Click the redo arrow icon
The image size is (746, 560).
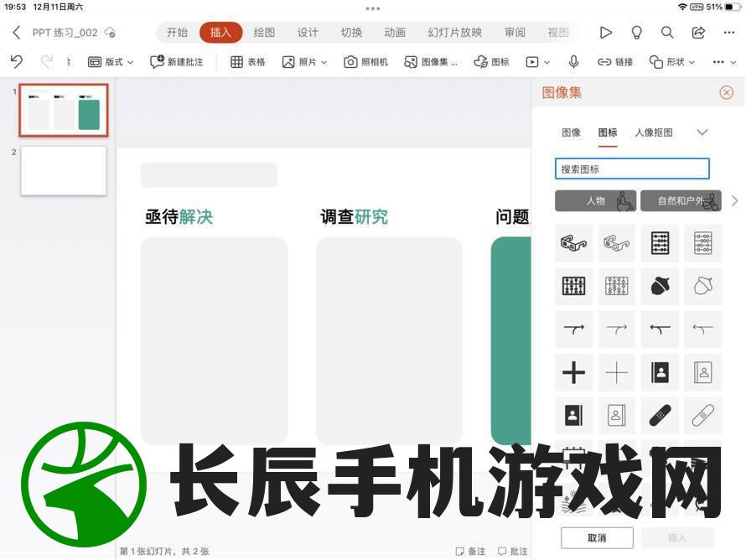coord(47,62)
